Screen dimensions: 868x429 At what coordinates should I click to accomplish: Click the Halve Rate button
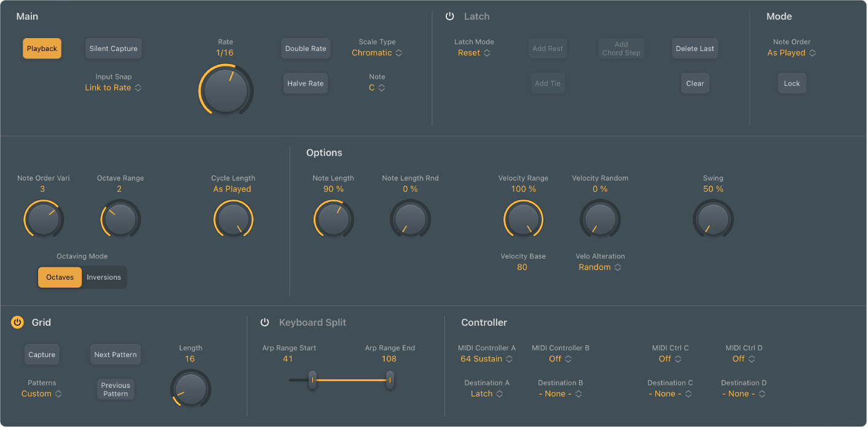(306, 83)
